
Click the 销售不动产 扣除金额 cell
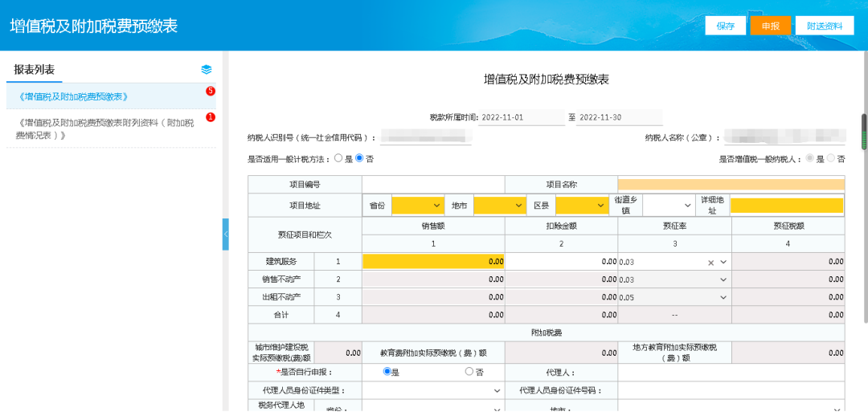click(x=561, y=280)
